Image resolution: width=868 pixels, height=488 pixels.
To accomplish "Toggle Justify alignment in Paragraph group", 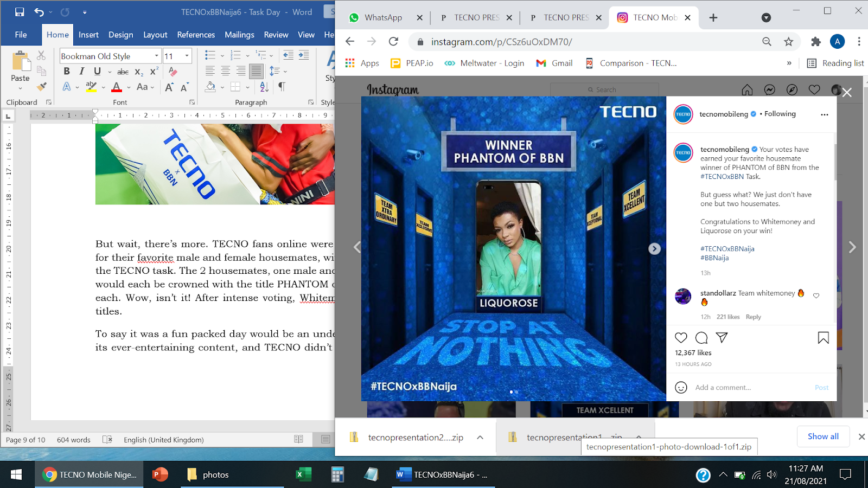I will pos(256,71).
